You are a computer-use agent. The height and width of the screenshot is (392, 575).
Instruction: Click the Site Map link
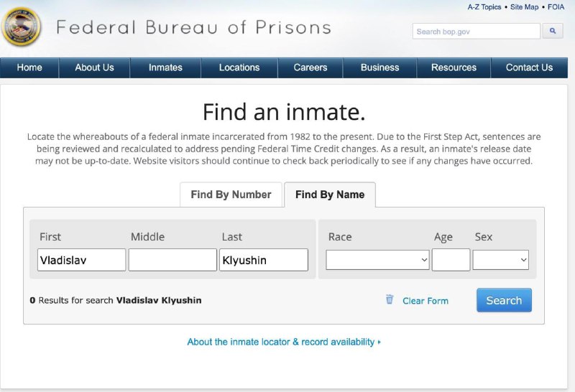coord(525,7)
